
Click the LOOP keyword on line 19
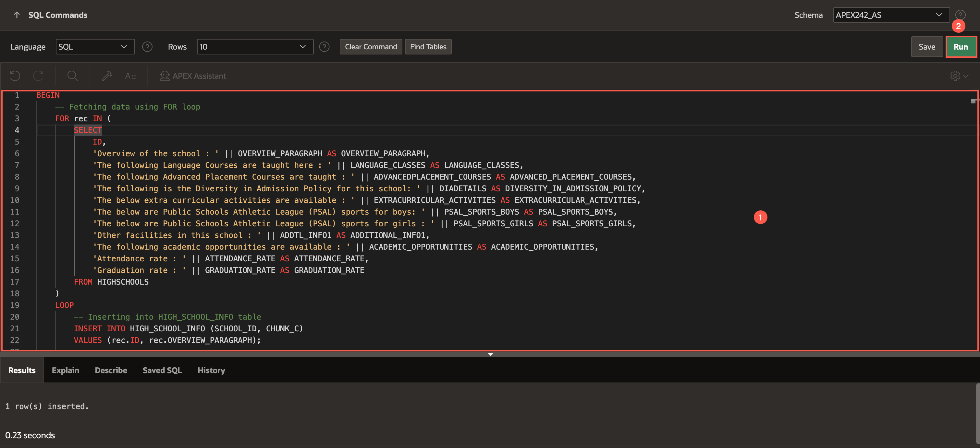pos(64,305)
